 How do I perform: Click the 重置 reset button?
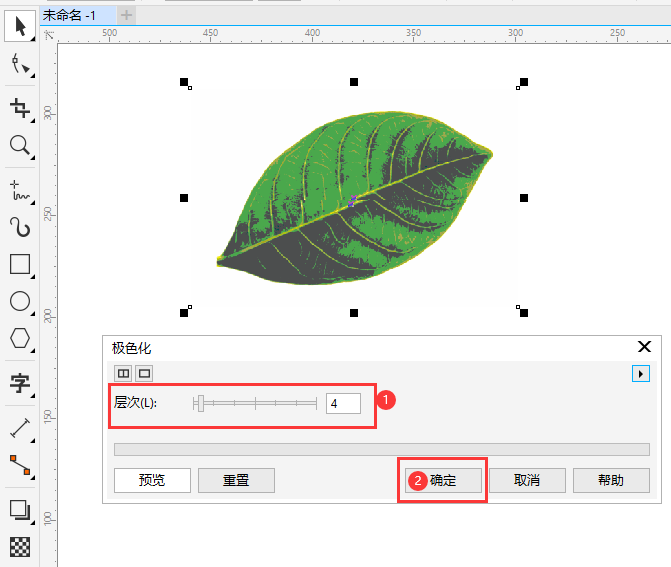coord(236,480)
